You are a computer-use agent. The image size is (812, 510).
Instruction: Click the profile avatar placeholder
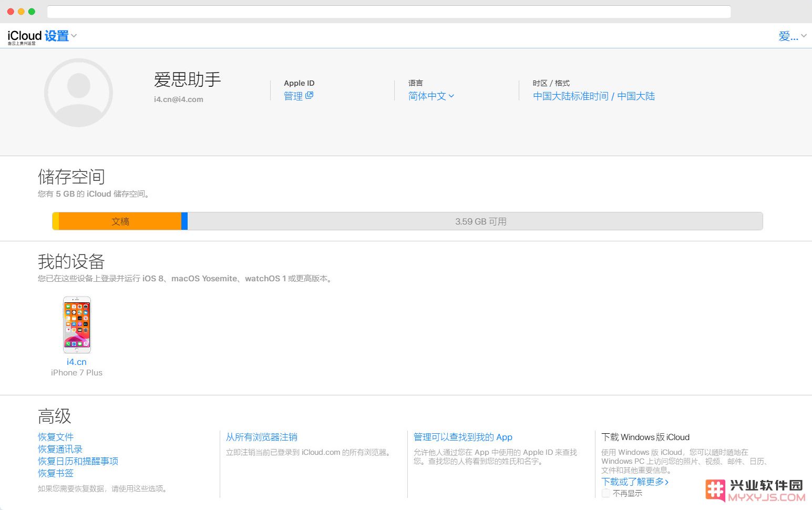click(x=78, y=93)
